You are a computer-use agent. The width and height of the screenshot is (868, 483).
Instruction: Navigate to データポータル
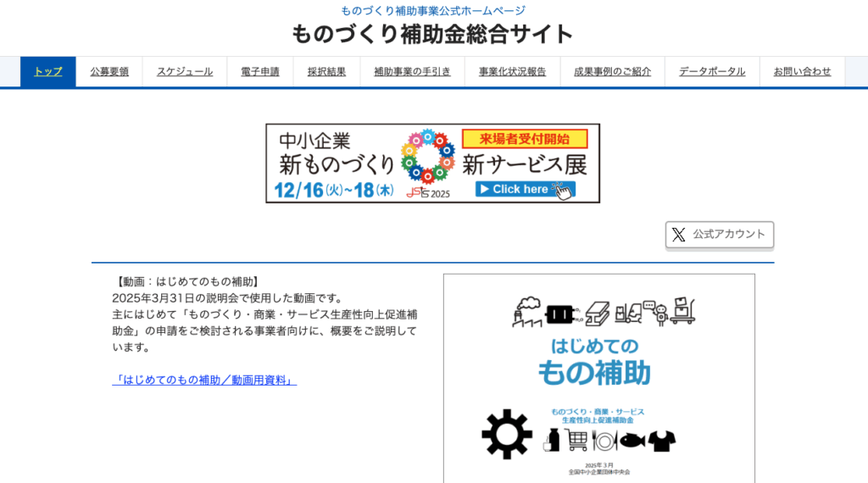point(712,72)
